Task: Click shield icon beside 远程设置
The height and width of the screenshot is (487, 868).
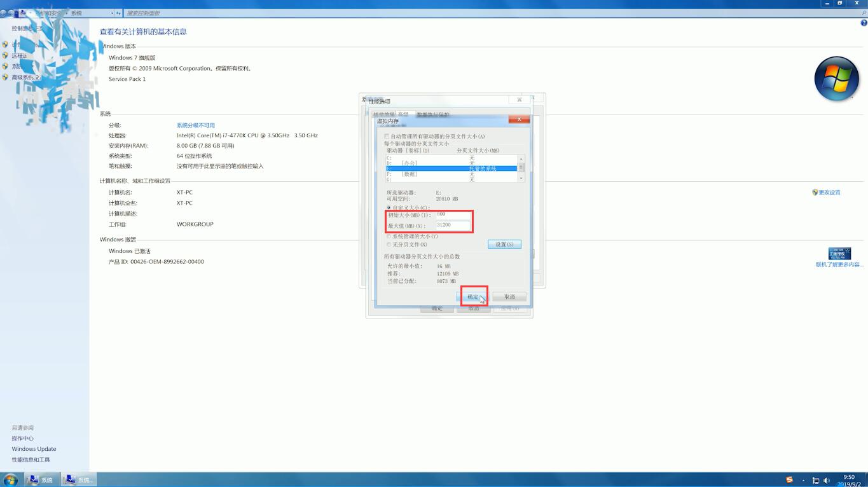Action: (5, 55)
